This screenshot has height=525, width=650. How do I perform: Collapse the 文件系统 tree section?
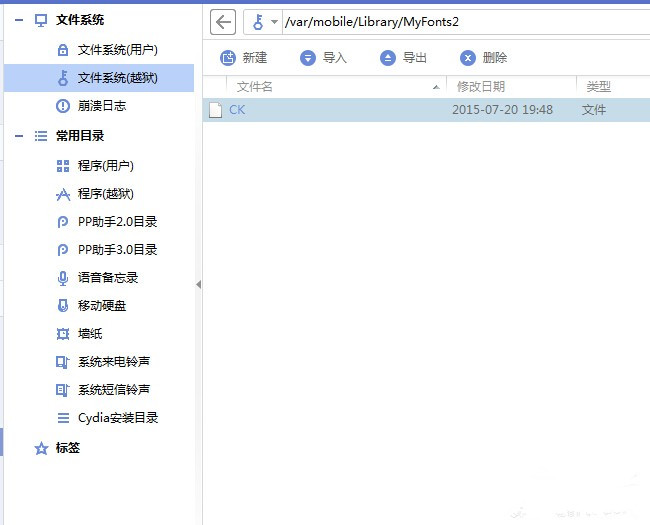tap(19, 20)
